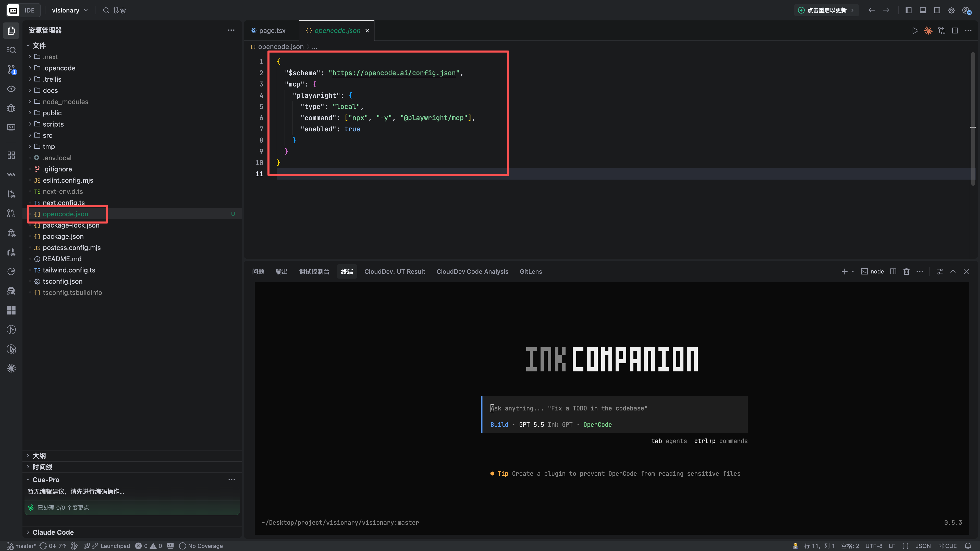Switch to the 调试控制台 debug console tab
Viewport: 980px width, 551px height.
(x=314, y=271)
